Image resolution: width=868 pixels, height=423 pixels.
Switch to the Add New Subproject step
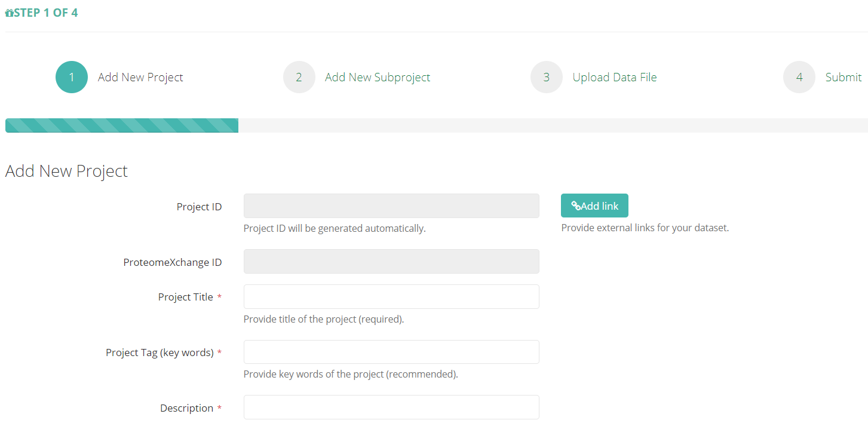(378, 78)
